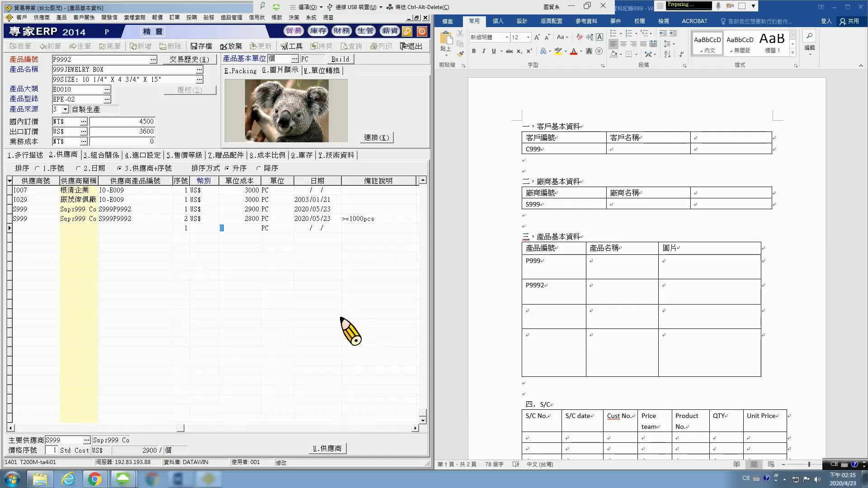Viewport: 868px width, 488px height.
Task: Increase font size in Word ribbon
Action: tap(537, 37)
